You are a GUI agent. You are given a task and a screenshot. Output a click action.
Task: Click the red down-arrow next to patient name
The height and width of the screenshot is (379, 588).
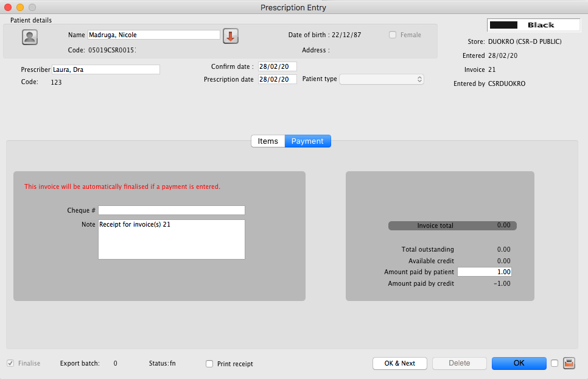[230, 37]
